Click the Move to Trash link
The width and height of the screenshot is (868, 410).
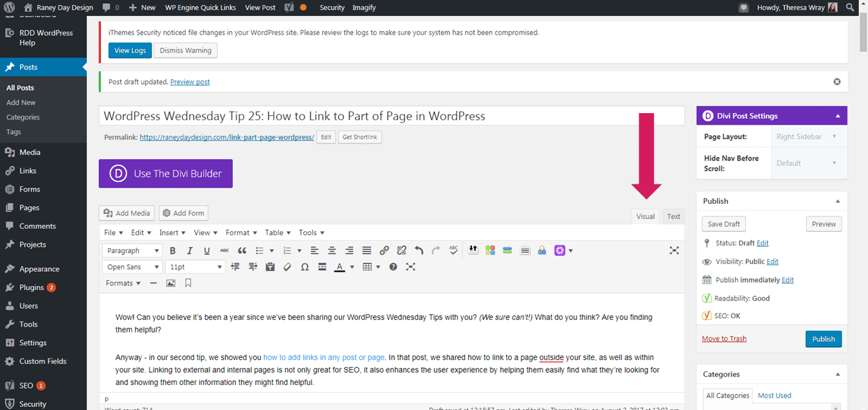724,339
